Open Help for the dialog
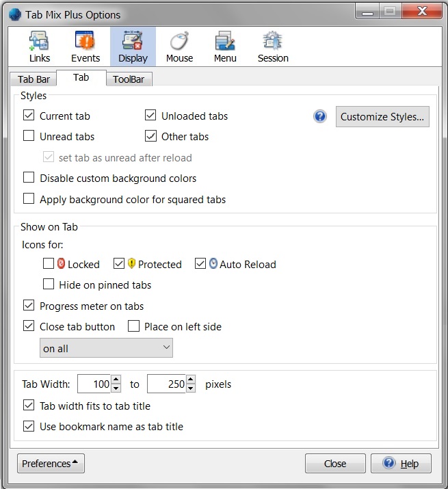Screen dimensions: 448x489 [401, 464]
